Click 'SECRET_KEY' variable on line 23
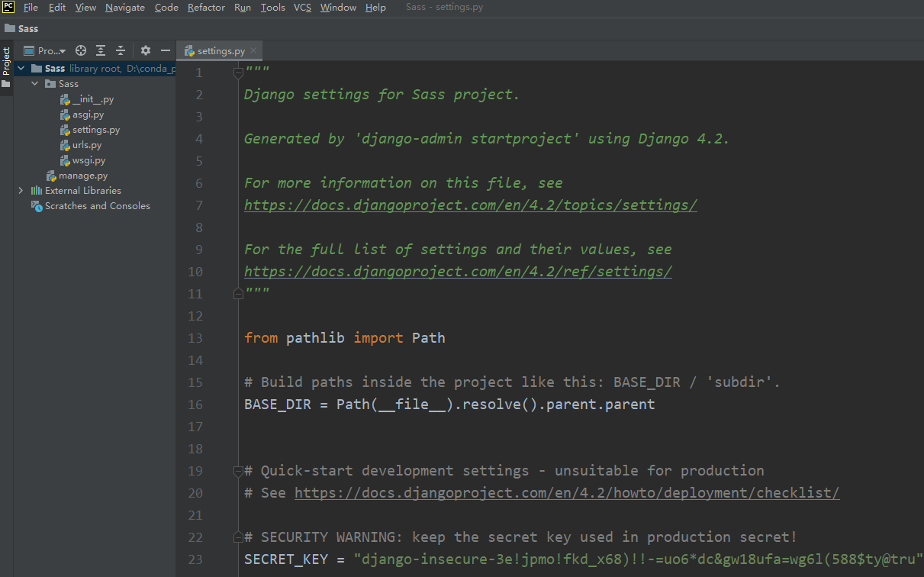 pyautogui.click(x=286, y=559)
